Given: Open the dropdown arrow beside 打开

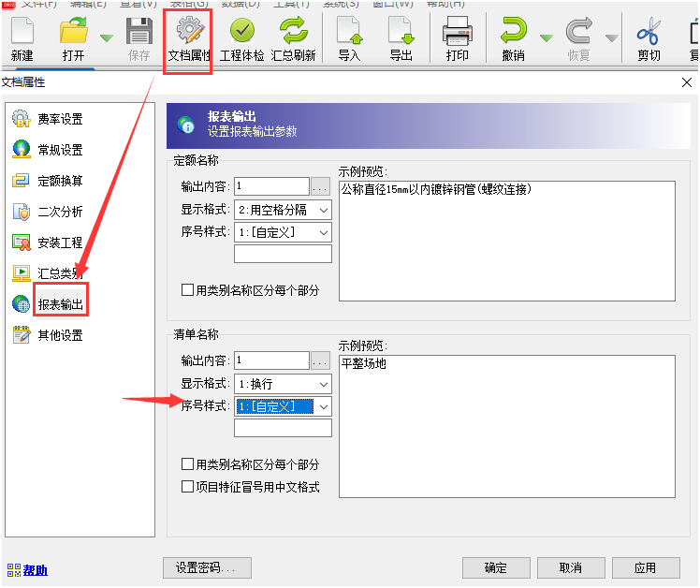Looking at the screenshot, I should (106, 38).
